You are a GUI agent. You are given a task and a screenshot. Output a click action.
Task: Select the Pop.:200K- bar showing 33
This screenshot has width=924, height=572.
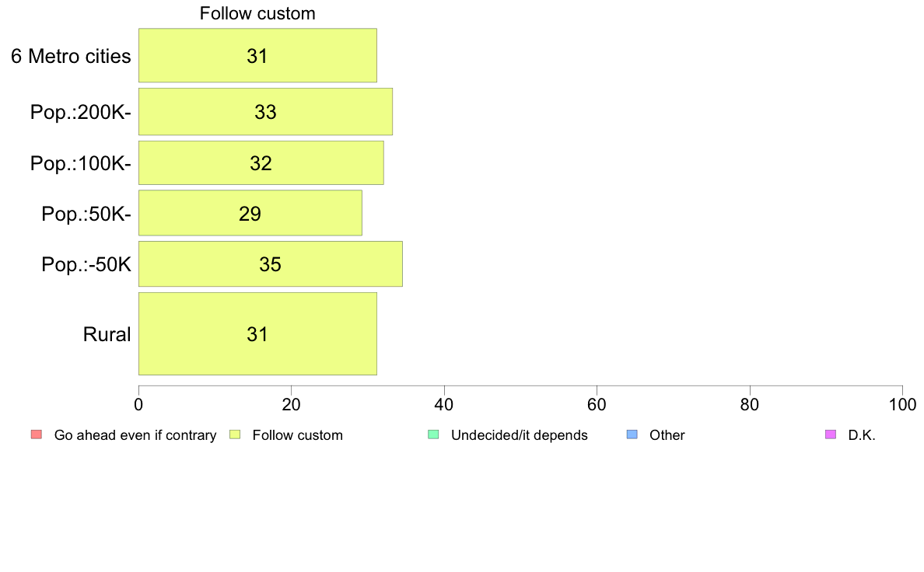click(265, 112)
